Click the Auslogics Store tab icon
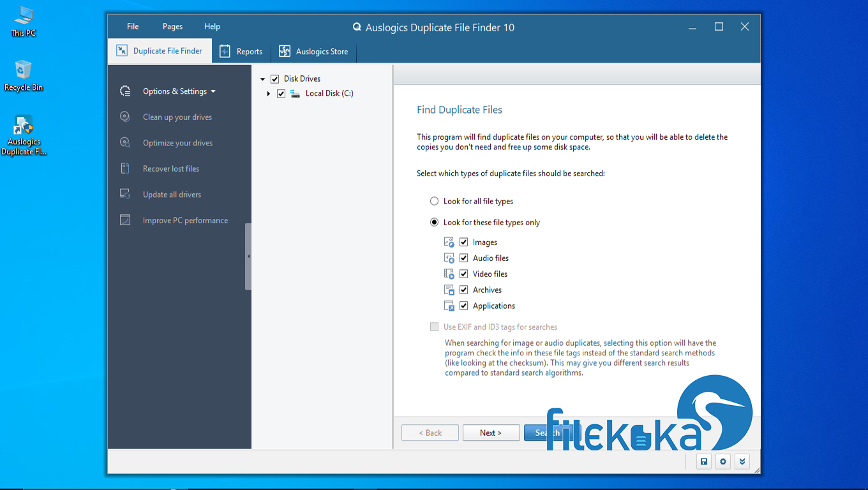This screenshot has width=868, height=490. click(x=285, y=52)
